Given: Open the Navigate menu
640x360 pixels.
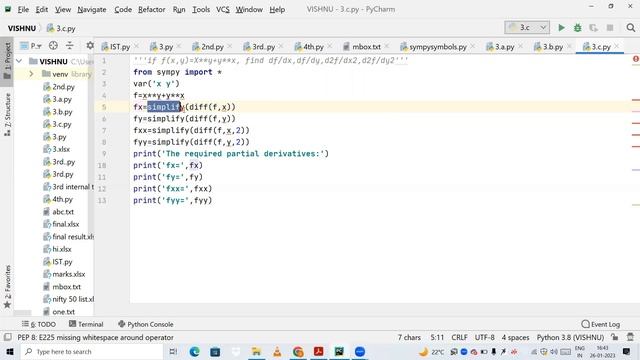Looking at the screenshot, I should (x=92, y=9).
